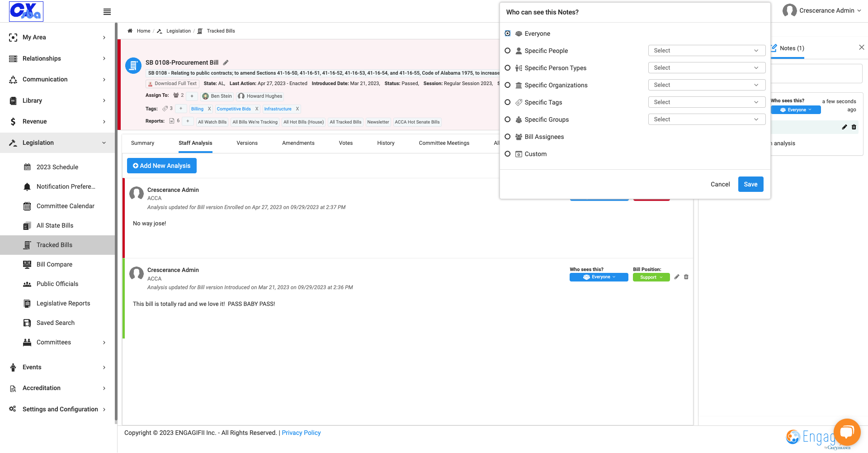Open the Specific Person Types Select dropdown
868x453 pixels.
click(x=707, y=68)
